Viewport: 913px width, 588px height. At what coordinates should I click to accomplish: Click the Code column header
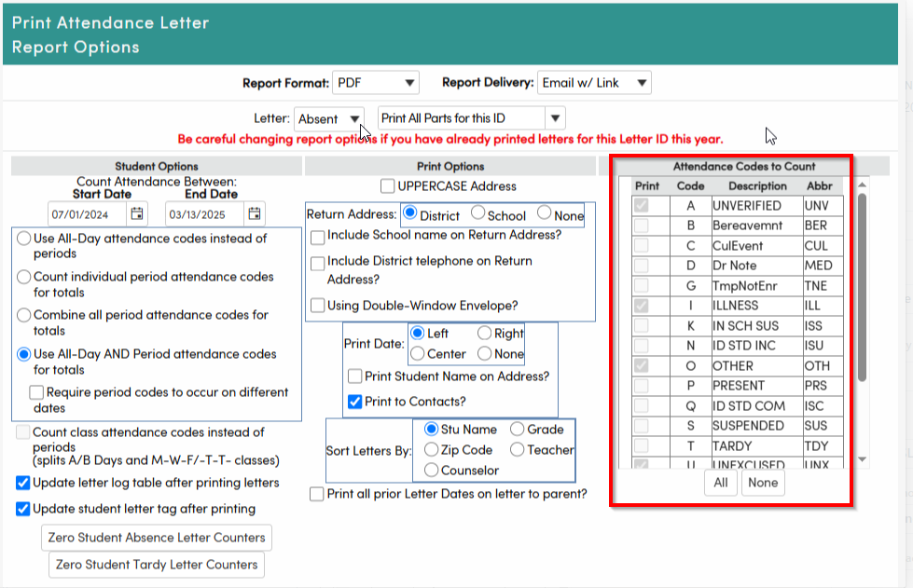[x=690, y=186]
